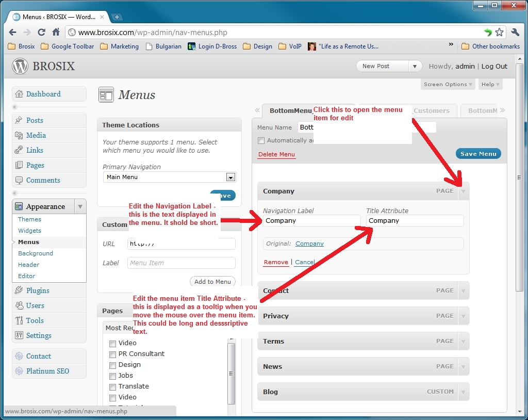Screen dimensions: 528x420
Task: Open the Brosix bookmarks folder
Action: tap(21, 46)
